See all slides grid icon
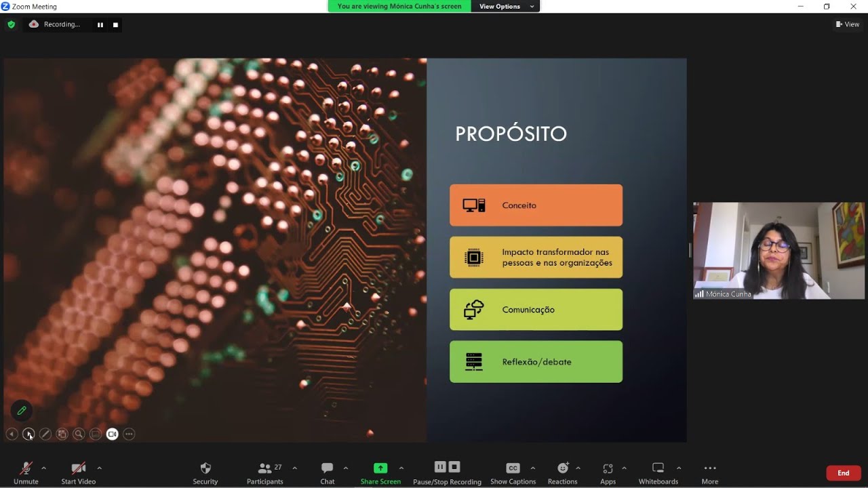The height and width of the screenshot is (488, 868). point(62,434)
